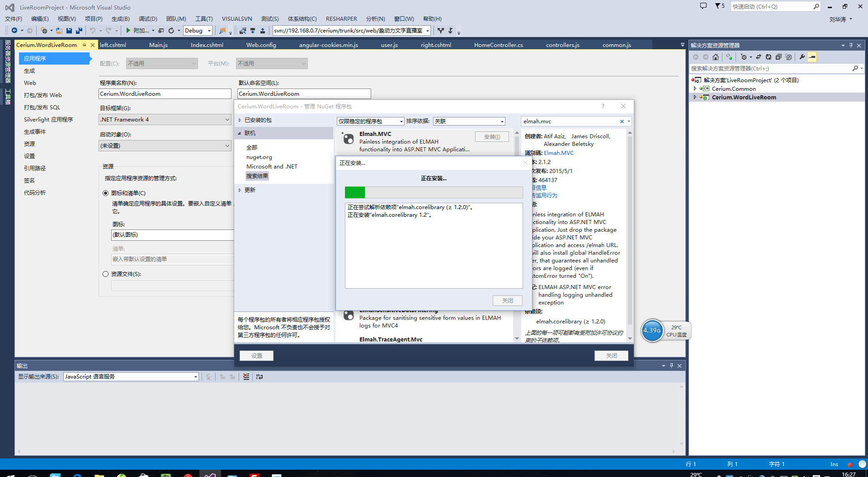Switch to the Web.config tab
Image resolution: width=868 pixels, height=477 pixels.
coord(261,45)
